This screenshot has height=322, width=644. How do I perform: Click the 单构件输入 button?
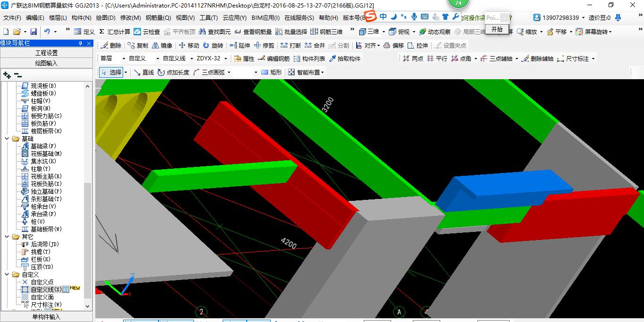tap(47, 317)
